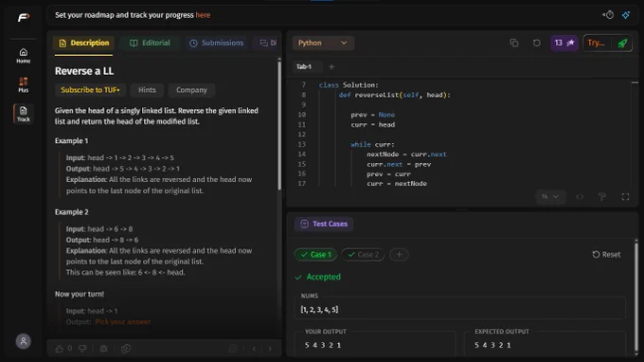Switch to the Description tab
Viewport: 644px width, 362px height.
click(x=83, y=43)
